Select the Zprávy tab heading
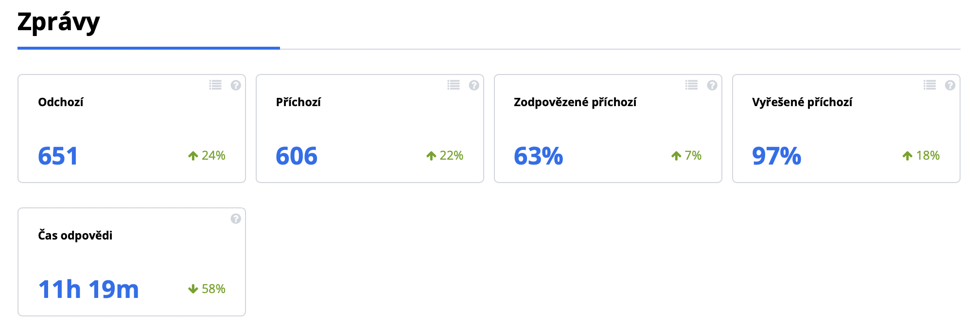 59,22
